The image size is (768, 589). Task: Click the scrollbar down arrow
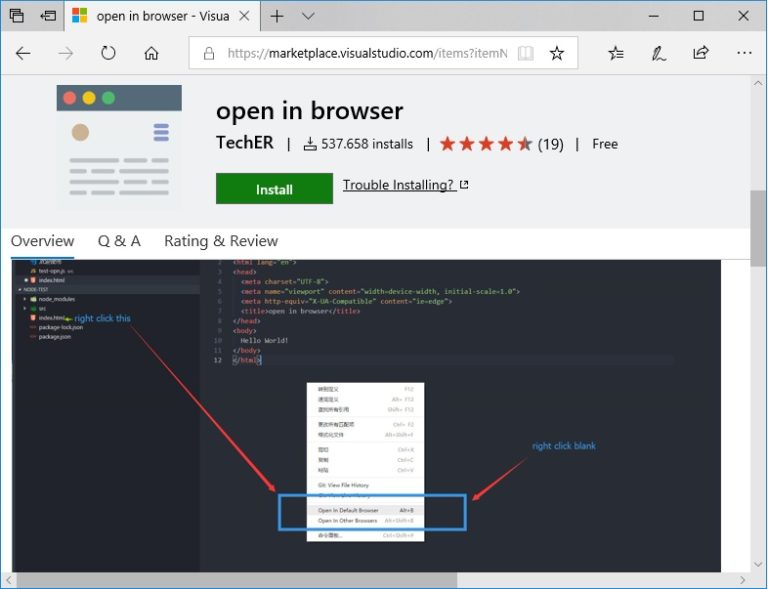[x=758, y=565]
